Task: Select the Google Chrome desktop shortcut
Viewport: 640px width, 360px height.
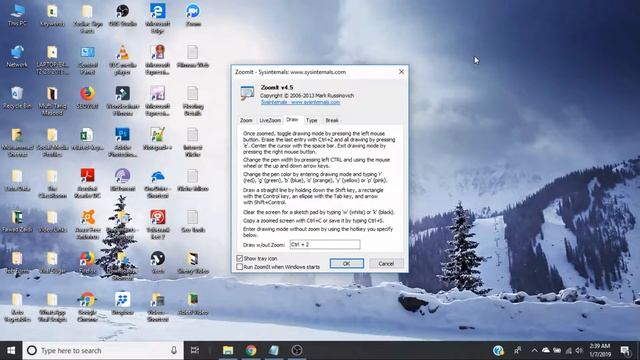Action: point(87,307)
